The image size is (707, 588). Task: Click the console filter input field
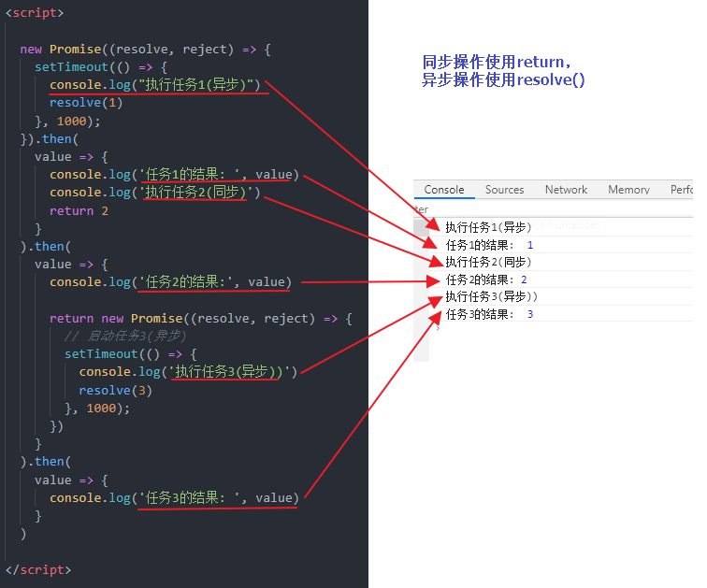click(553, 209)
